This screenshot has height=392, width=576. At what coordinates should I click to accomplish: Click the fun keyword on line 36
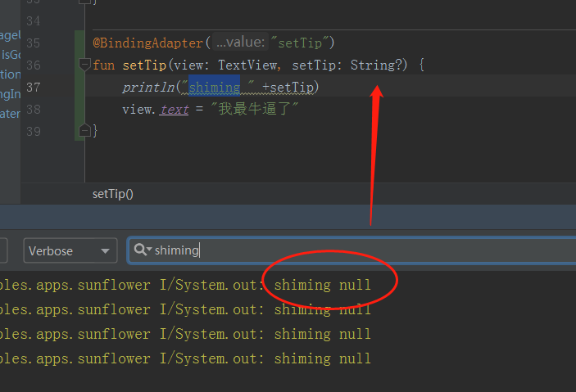coord(103,65)
